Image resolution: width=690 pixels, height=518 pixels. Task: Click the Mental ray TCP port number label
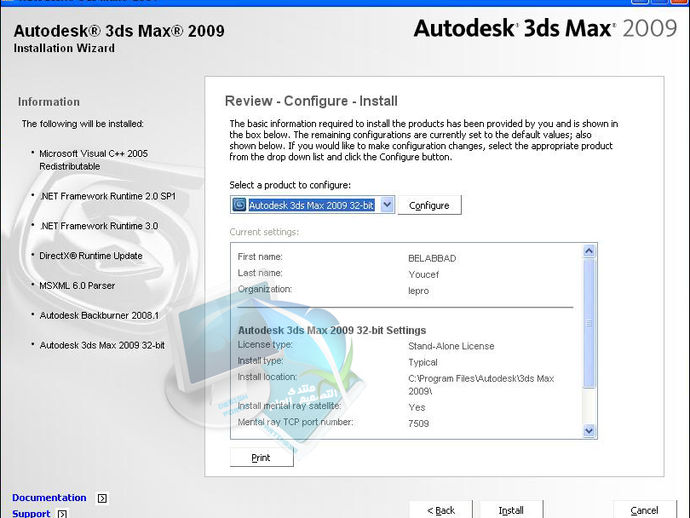295,422
